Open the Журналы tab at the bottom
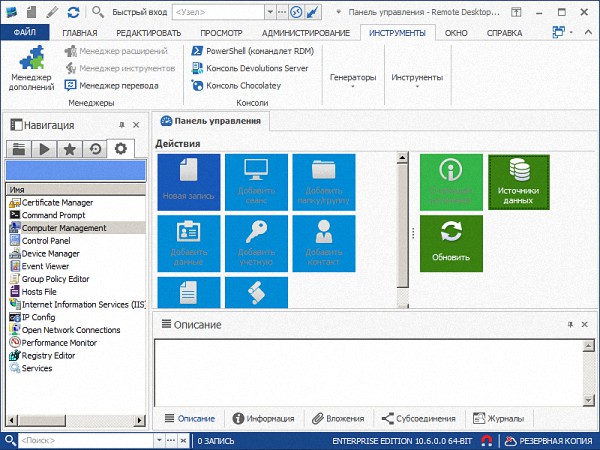The height and width of the screenshot is (450, 600). 498,419
